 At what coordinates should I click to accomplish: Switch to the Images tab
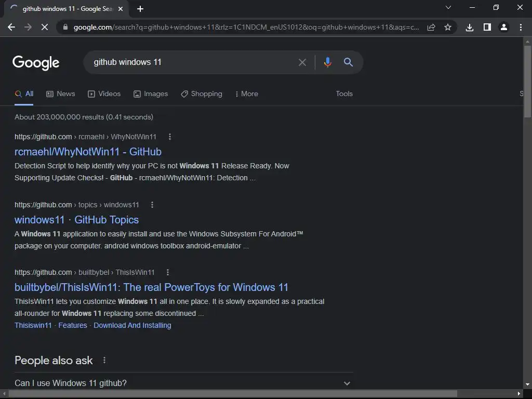(151, 94)
